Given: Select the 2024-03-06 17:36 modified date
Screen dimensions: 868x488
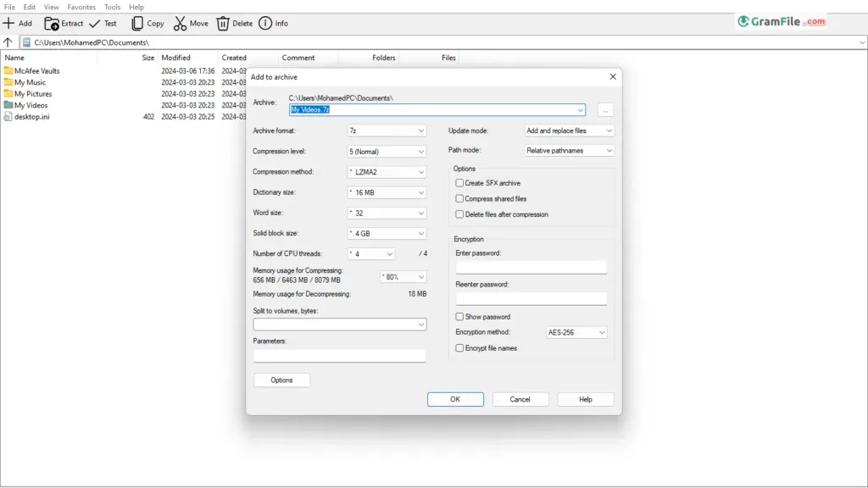Looking at the screenshot, I should 187,71.
